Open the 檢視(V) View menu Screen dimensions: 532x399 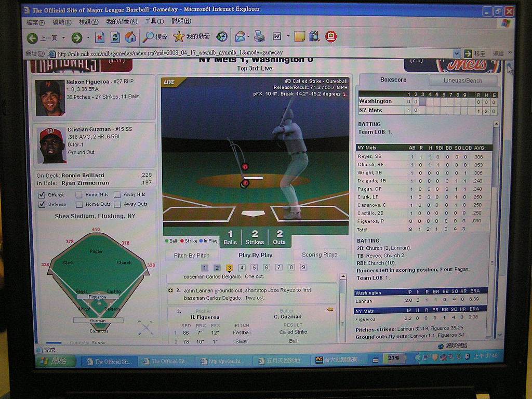click(88, 22)
